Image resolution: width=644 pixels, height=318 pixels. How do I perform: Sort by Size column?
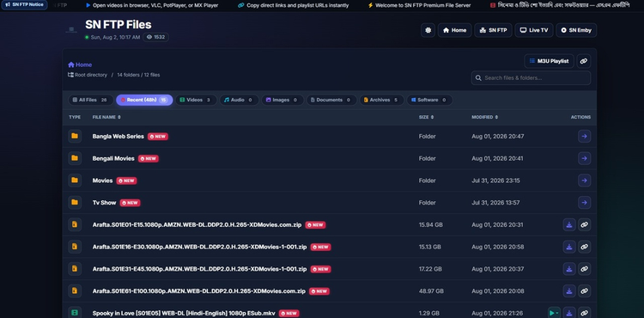coord(426,117)
